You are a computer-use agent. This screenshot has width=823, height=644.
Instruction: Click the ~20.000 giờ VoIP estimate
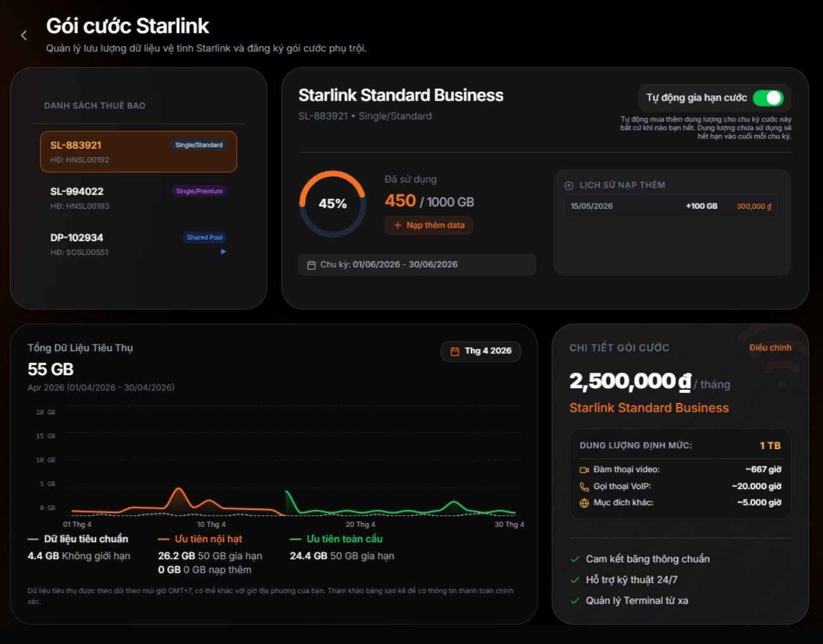757,486
